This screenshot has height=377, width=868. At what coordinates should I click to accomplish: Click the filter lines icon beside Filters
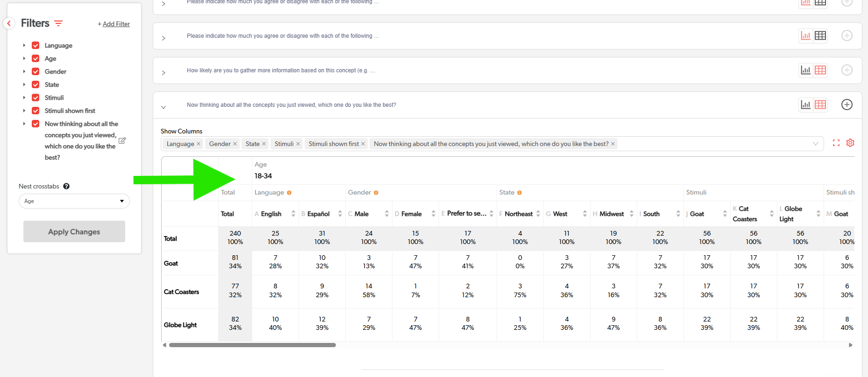click(x=58, y=23)
